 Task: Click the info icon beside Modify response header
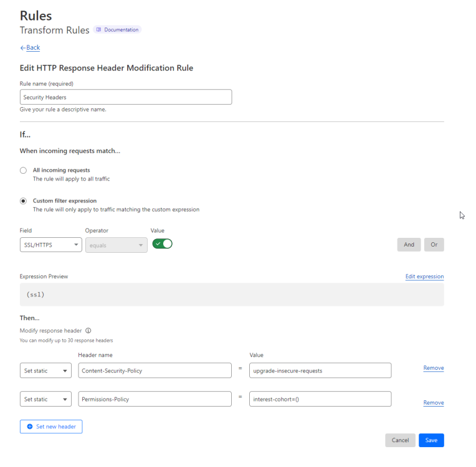point(88,331)
